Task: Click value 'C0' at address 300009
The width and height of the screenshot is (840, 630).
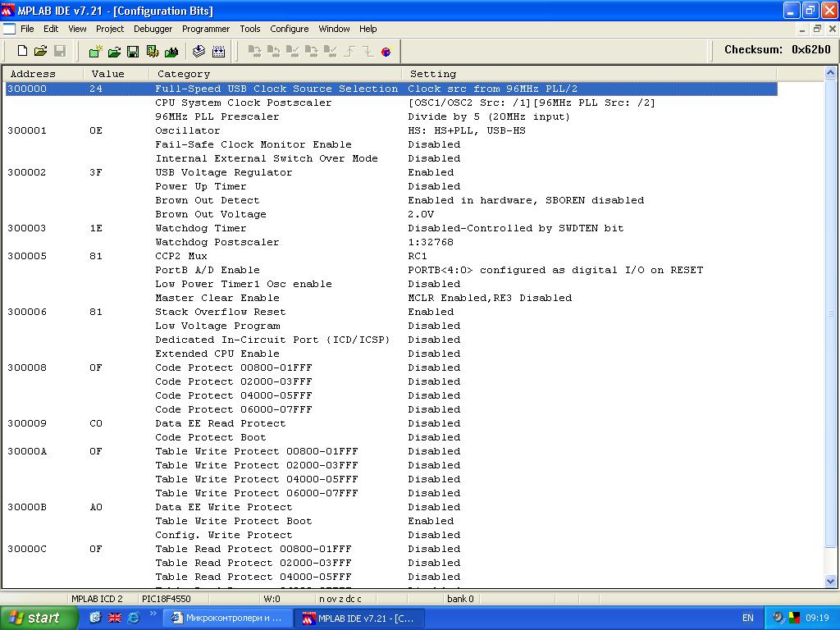Action: point(96,423)
